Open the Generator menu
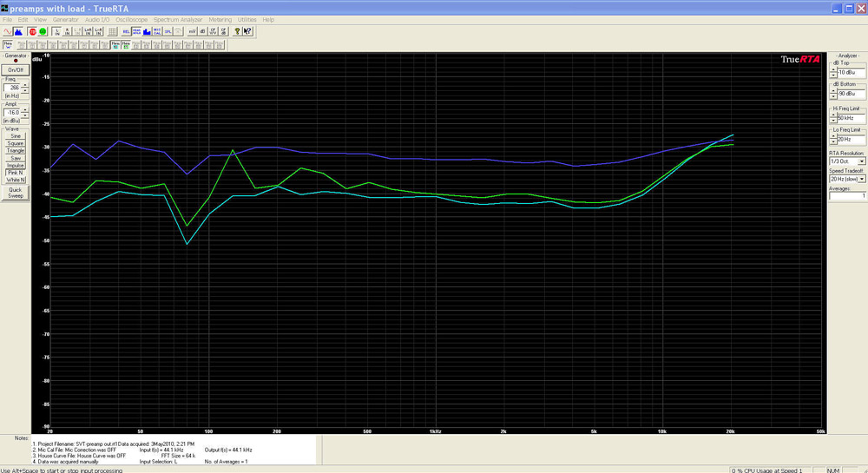This screenshot has width=868, height=473. coord(65,20)
